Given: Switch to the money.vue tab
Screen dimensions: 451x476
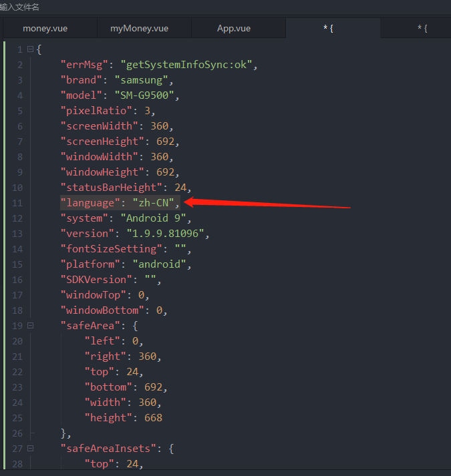Looking at the screenshot, I should [x=45, y=28].
